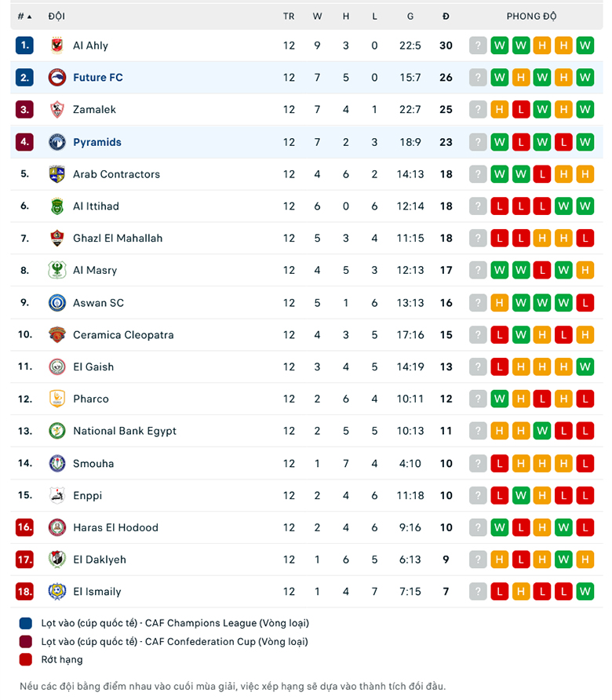Open the Ghazl El Mahallah team page
The width and height of the screenshot is (612, 700).
tap(118, 239)
